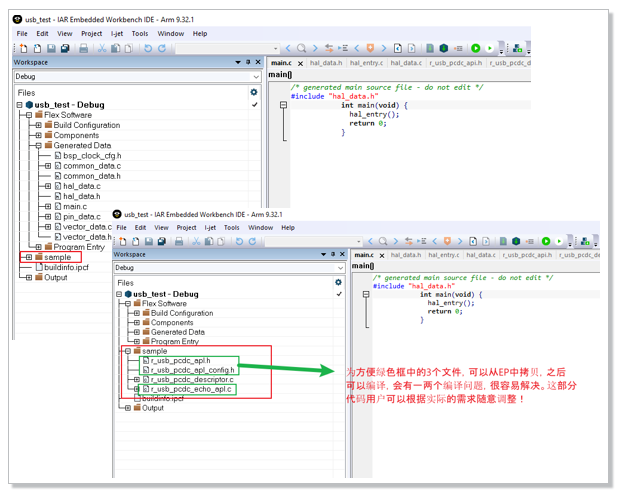This screenshot has width=618, height=496.
Task: Click Save icon in front window toolbar
Action: pos(149,241)
